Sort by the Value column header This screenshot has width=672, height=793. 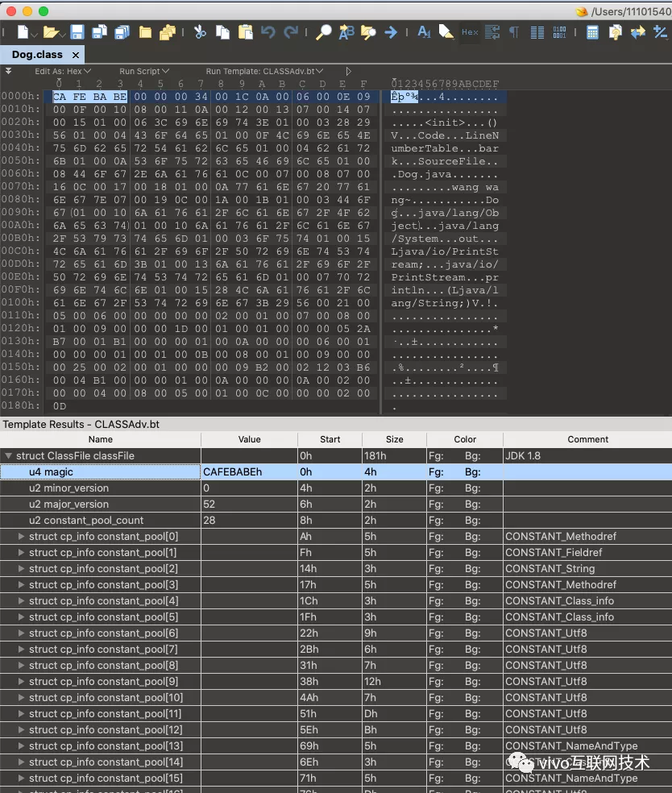click(x=249, y=439)
